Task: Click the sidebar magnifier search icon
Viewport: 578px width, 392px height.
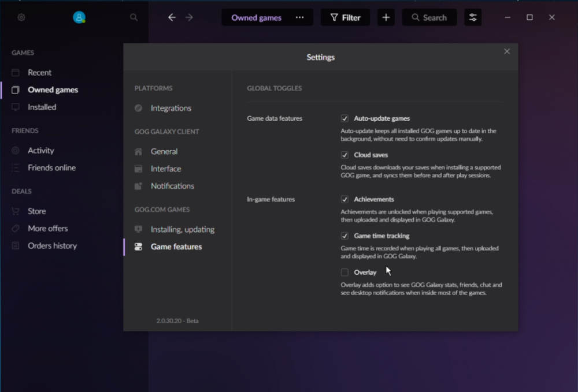Action: point(134,17)
